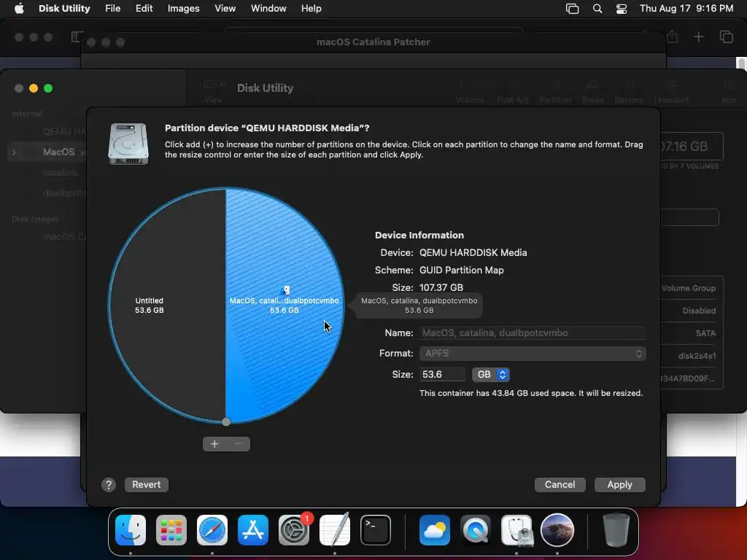Open Spotlight search in menu bar
Viewport: 747px width, 560px height.
click(x=597, y=9)
